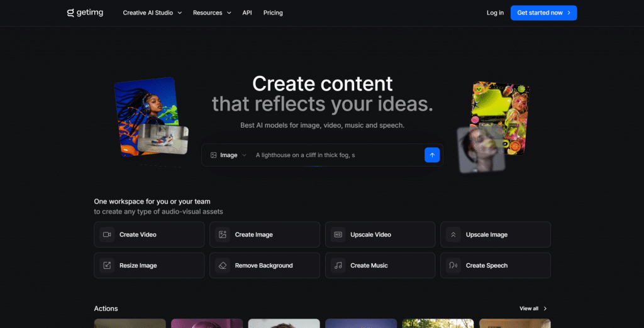644x328 pixels.
Task: Click the blurred face portrait thumbnail
Action: point(481,150)
